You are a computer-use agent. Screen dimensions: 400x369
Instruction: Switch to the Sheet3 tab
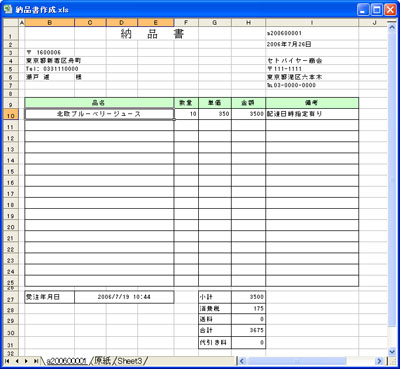[130, 361]
